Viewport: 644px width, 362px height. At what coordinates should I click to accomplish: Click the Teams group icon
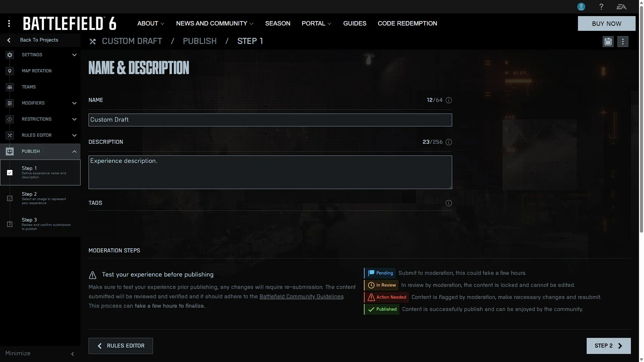(10, 87)
